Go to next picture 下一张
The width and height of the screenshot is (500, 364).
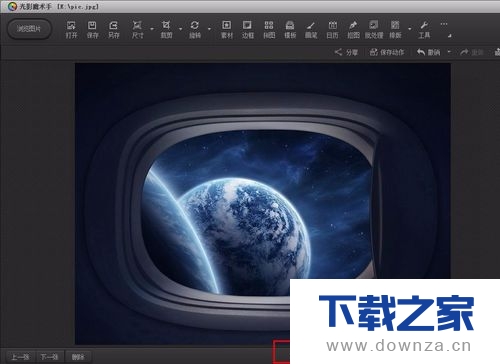click(x=49, y=357)
